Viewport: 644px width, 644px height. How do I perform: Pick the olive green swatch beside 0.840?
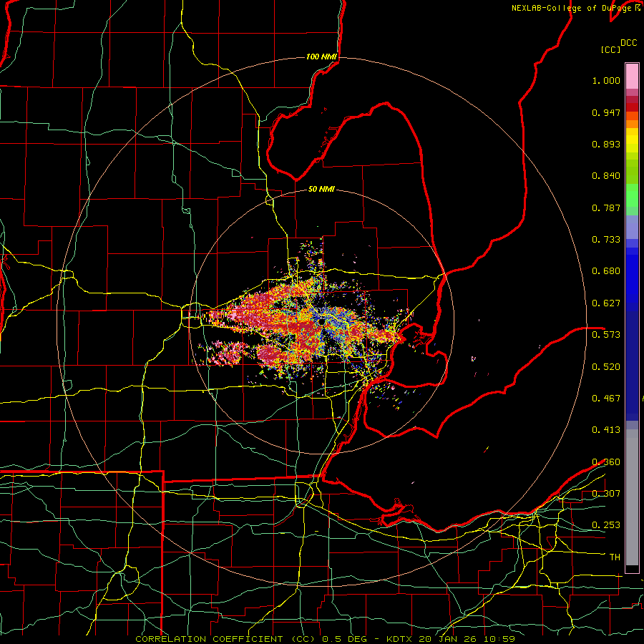coord(632,172)
